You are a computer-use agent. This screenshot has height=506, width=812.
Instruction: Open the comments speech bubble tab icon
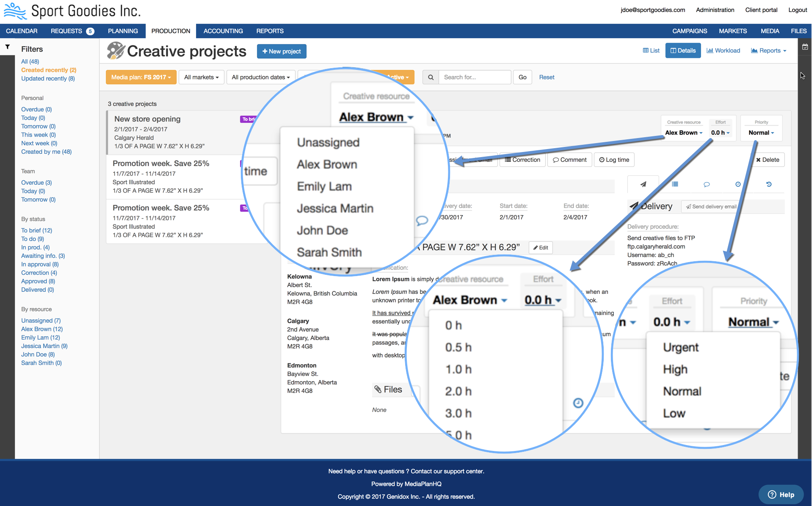(707, 184)
